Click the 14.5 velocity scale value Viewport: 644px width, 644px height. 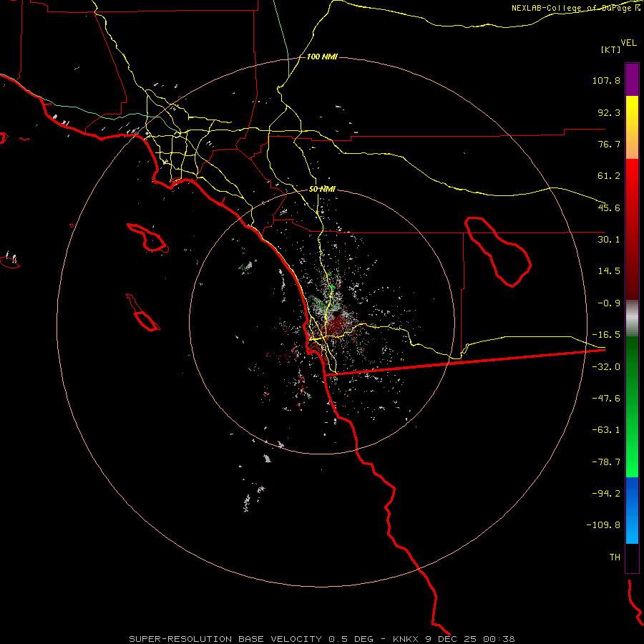point(609,271)
